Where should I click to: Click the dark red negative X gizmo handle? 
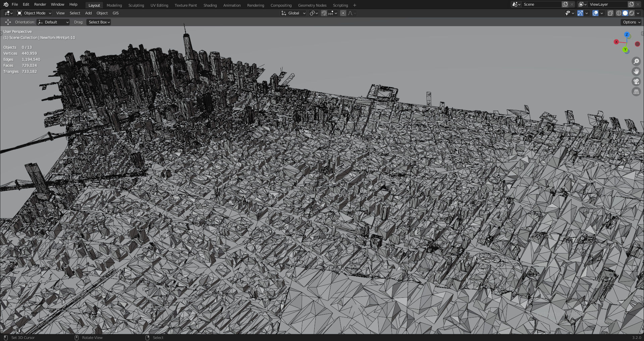[637, 44]
